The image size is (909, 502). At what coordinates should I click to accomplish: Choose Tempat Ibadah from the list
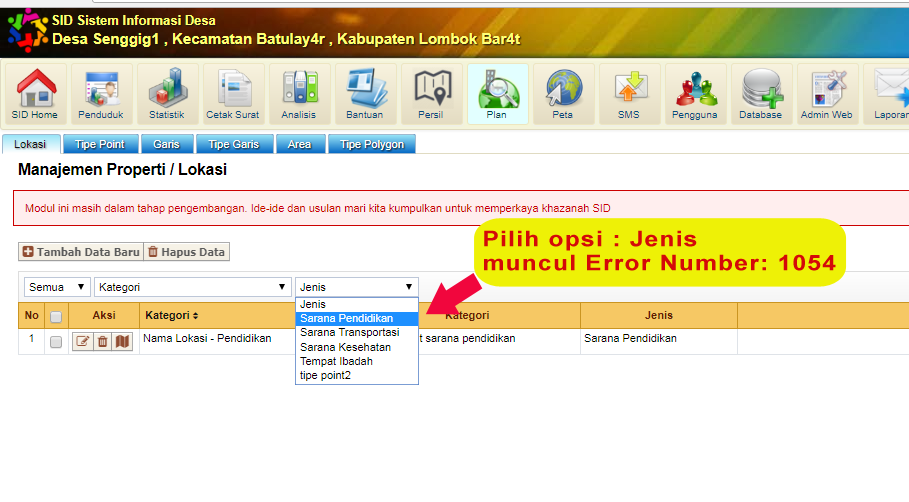tap(357, 361)
